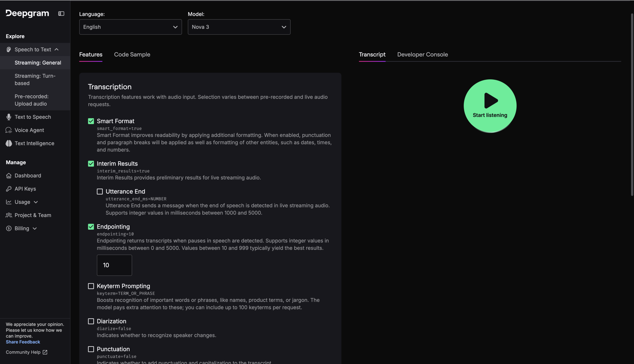The width and height of the screenshot is (634, 364).
Task: Click the smart_format=true parameter text
Action: coord(119,128)
